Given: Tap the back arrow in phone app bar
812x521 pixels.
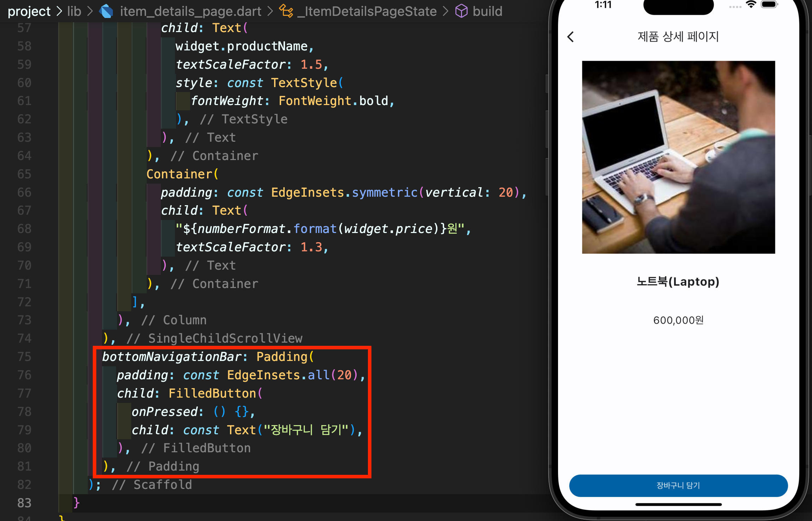Looking at the screenshot, I should coord(571,37).
